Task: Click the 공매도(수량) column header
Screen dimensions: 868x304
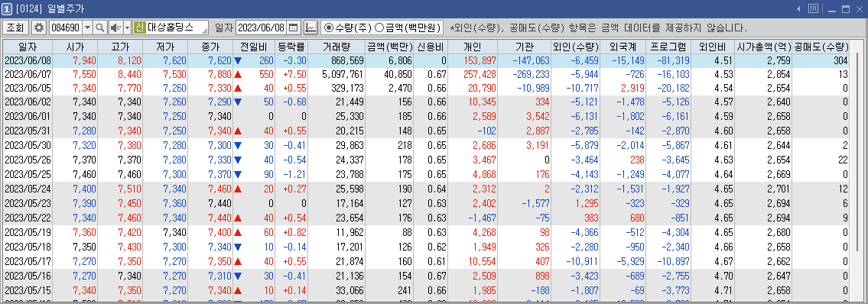Action: coord(821,47)
